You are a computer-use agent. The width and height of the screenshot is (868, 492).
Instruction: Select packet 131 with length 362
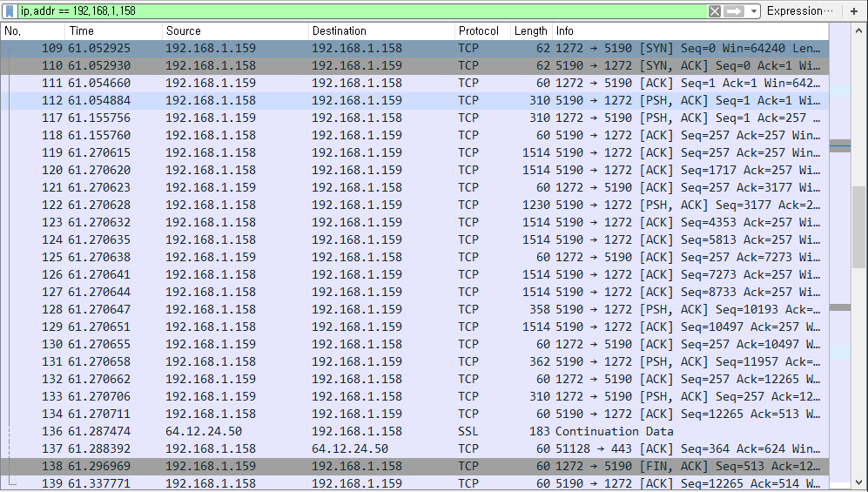[x=414, y=362]
